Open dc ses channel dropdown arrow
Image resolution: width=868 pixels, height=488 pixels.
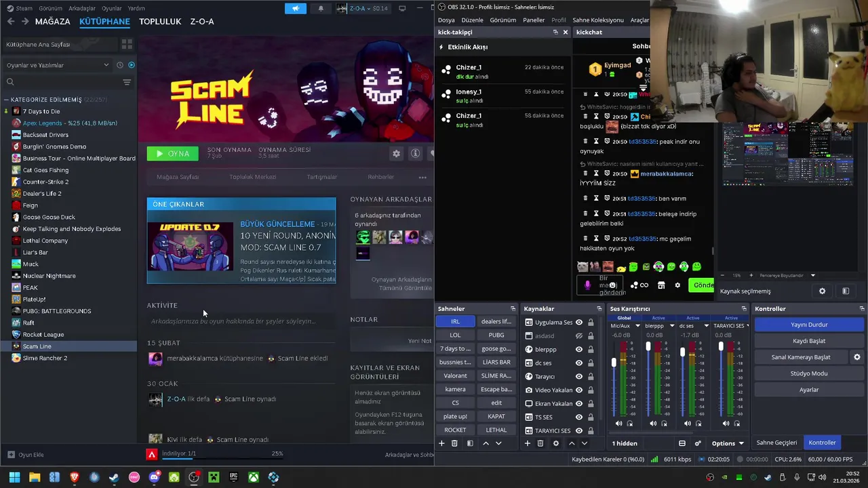click(x=707, y=326)
